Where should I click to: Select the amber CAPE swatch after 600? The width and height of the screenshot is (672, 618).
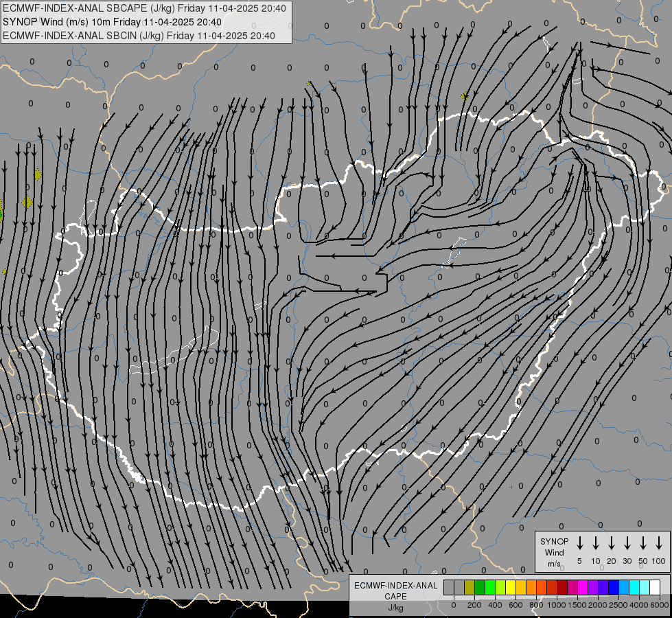pyautogui.click(x=521, y=587)
